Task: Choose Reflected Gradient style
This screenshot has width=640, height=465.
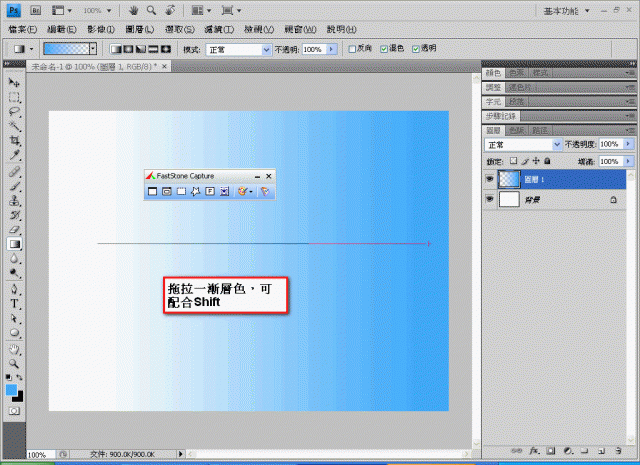Action: (x=153, y=49)
